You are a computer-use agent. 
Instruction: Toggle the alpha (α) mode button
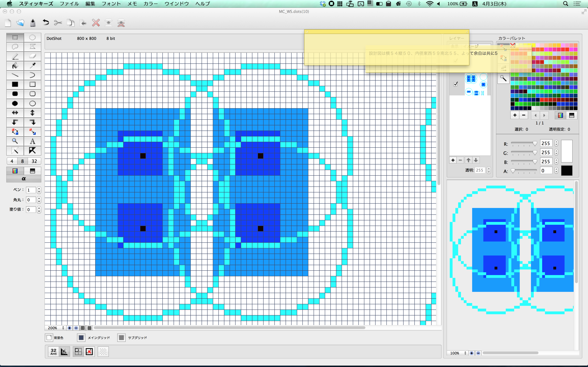click(24, 179)
